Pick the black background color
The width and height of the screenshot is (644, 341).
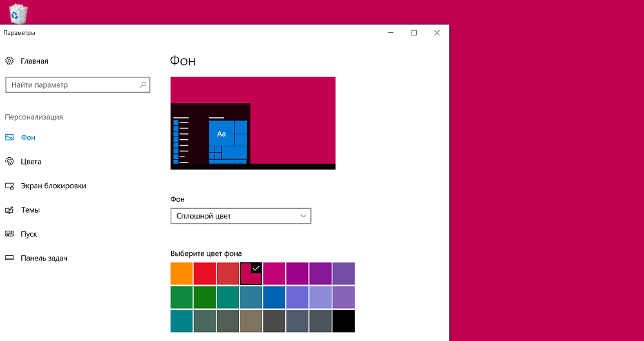tap(344, 321)
